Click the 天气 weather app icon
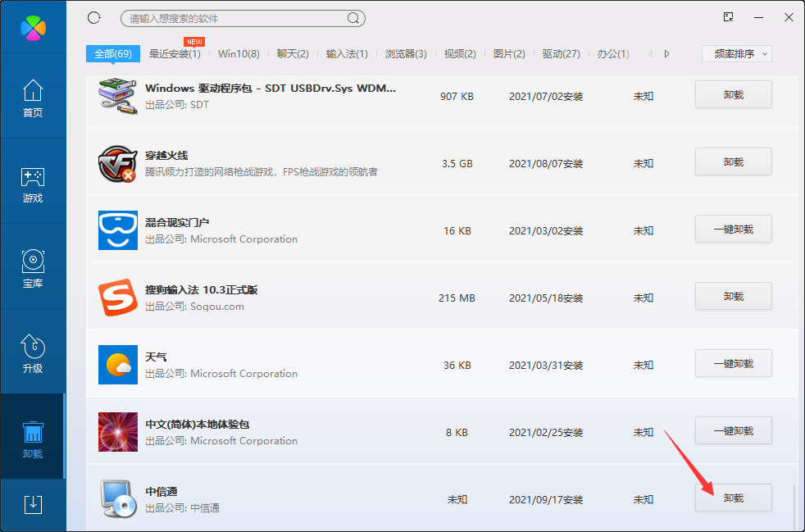The width and height of the screenshot is (805, 532). (117, 365)
